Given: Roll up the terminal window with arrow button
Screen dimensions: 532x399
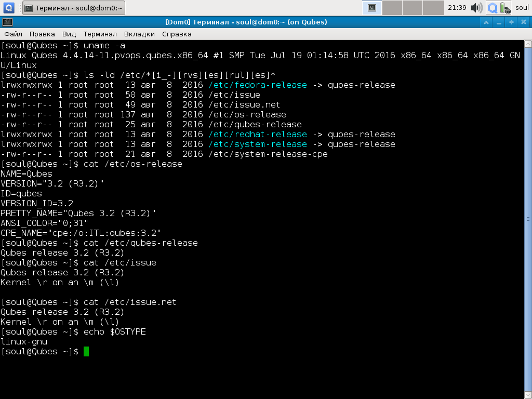Looking at the screenshot, I should click(x=486, y=22).
